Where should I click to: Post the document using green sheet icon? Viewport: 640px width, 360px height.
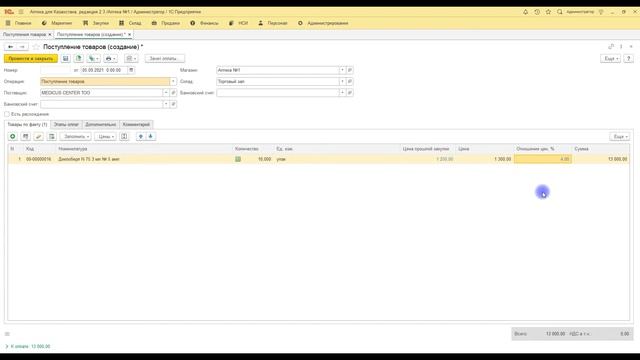click(79, 58)
